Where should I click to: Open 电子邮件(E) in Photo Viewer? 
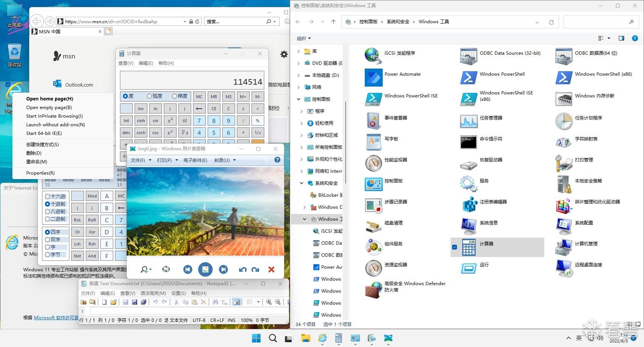(x=195, y=160)
